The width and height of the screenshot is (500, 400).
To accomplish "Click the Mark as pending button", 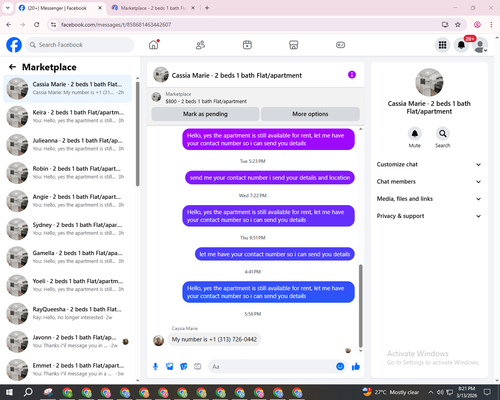I will point(205,114).
